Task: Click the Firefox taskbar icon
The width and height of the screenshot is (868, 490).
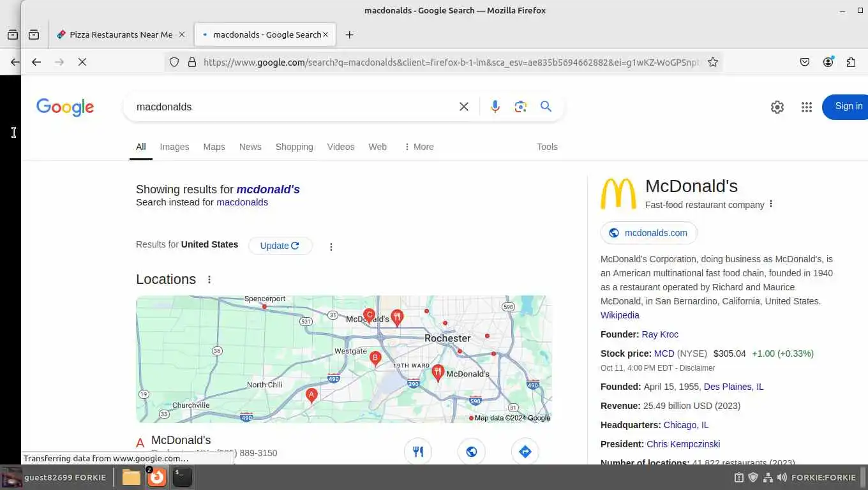Action: coord(156,477)
